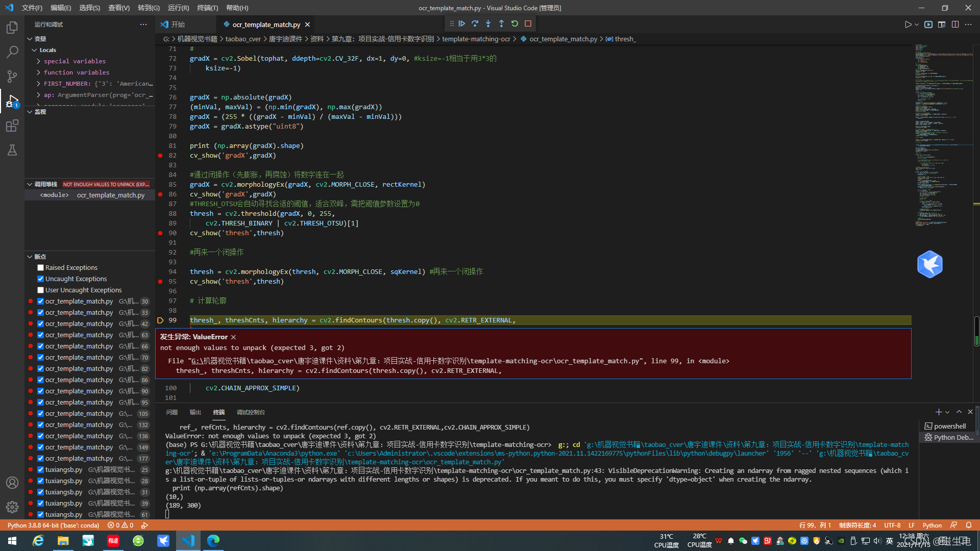This screenshot has height=551, width=980.
Task: Open editor More Actions ellipsis
Action: (968, 24)
